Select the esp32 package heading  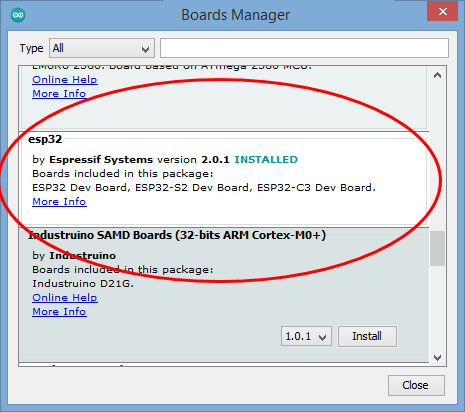tap(45, 139)
